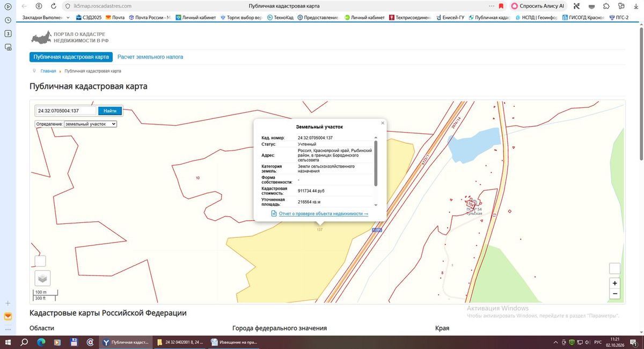
Task: Open history clock icon in sidebar
Action: 8,20
